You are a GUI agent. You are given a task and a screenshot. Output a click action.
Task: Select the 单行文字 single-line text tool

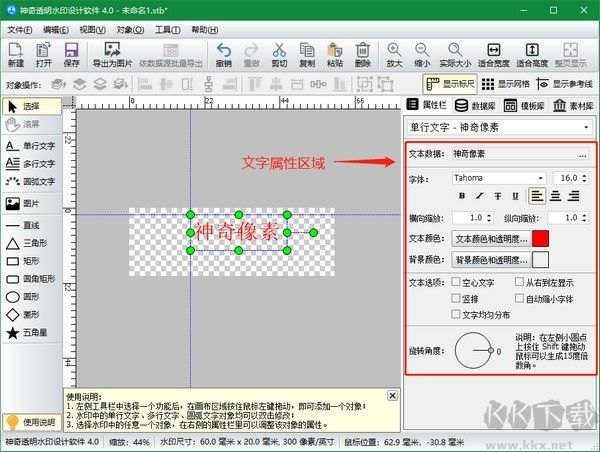[31, 146]
